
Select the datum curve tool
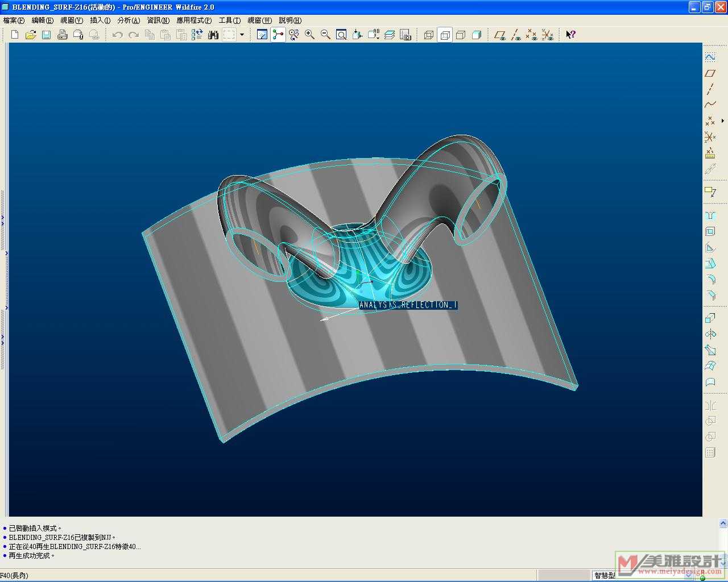tap(710, 105)
